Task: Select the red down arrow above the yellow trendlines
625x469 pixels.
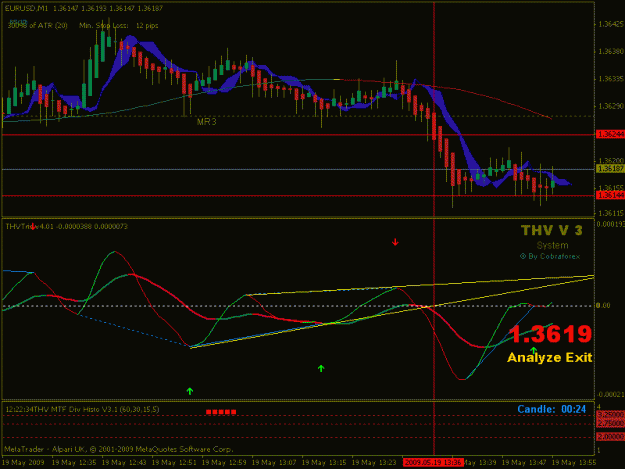Action: click(x=395, y=242)
